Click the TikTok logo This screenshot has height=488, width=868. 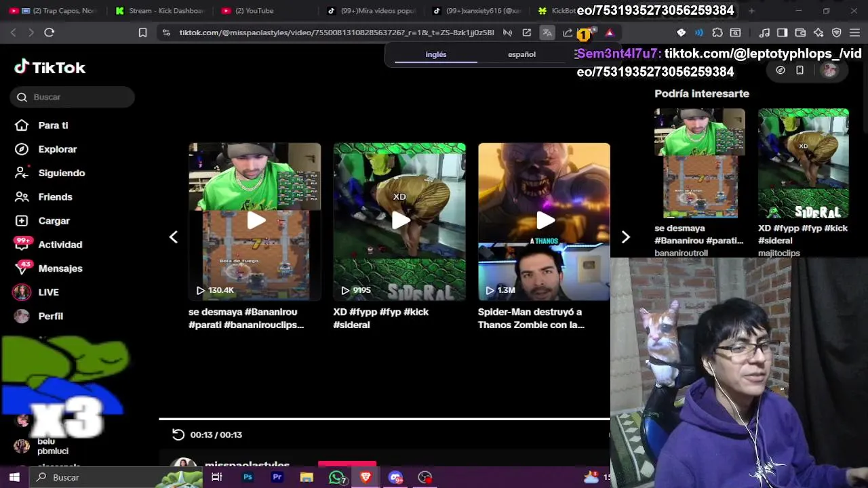[x=50, y=67]
